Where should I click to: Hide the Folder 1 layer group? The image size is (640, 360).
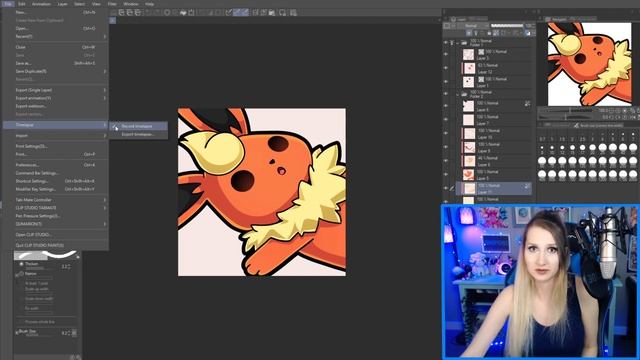[446, 42]
